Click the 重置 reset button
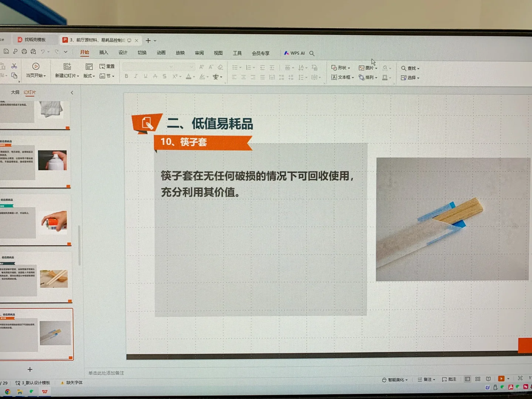Viewport: 532px width, 399px height. 107,66
